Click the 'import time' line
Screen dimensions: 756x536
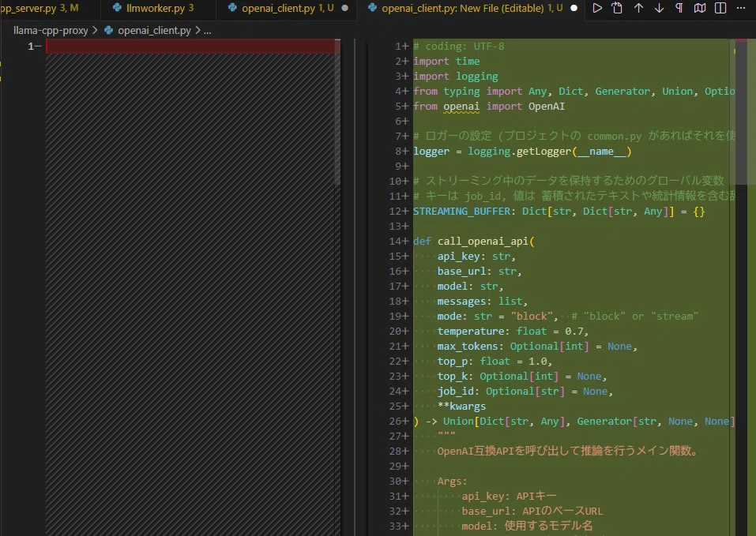446,61
